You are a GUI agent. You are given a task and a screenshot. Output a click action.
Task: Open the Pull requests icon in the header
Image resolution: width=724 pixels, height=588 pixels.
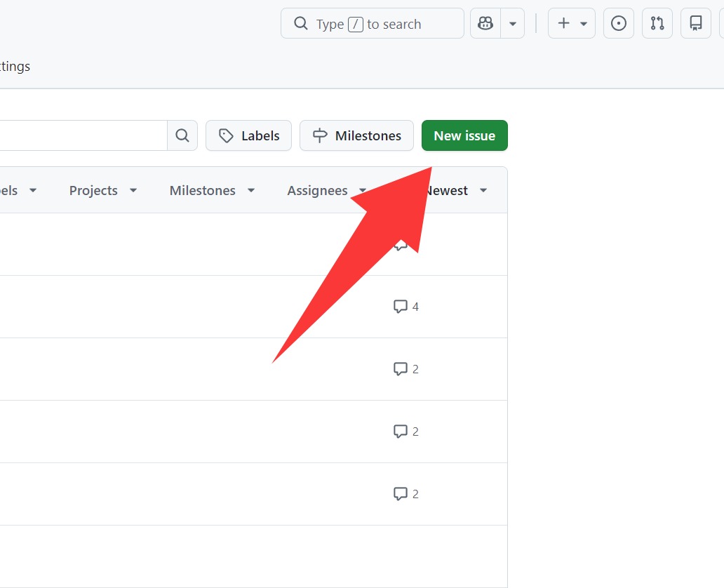657,24
